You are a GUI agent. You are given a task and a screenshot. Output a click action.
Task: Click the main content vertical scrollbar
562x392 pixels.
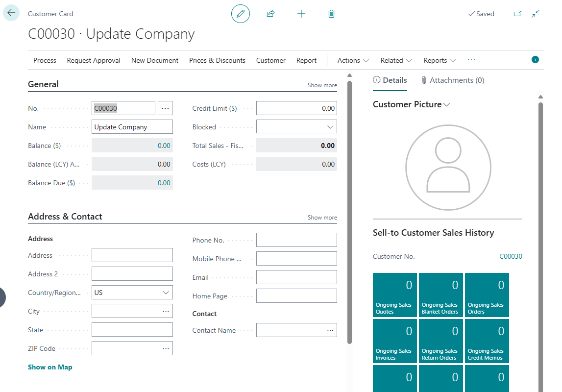click(349, 212)
